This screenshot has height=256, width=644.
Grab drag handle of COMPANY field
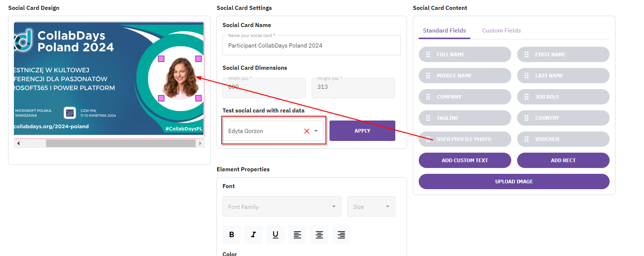coord(428,97)
